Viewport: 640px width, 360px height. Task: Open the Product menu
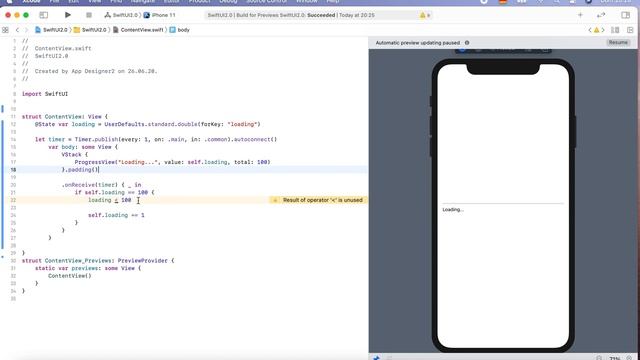200,1
